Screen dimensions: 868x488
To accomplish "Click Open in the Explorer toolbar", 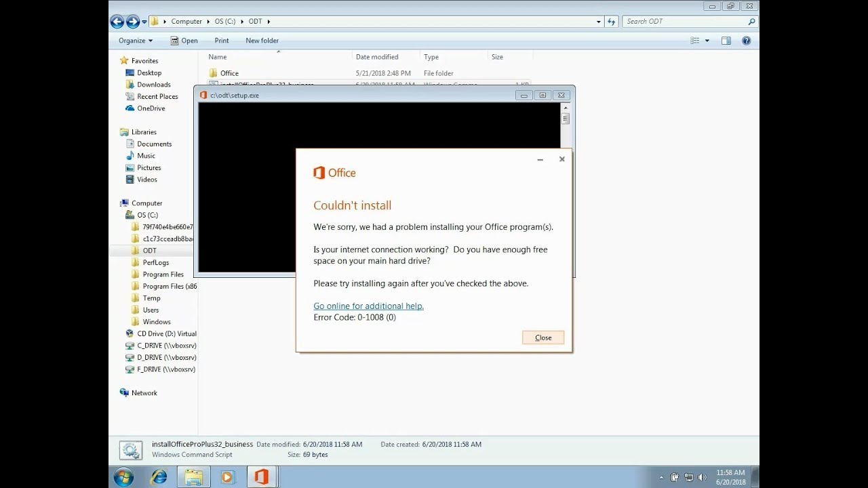I will [184, 41].
